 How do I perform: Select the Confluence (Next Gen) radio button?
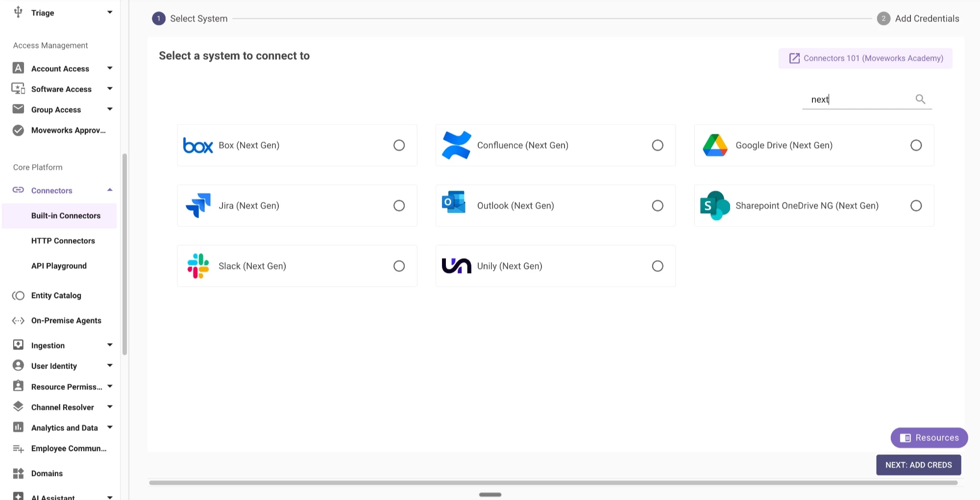point(658,145)
